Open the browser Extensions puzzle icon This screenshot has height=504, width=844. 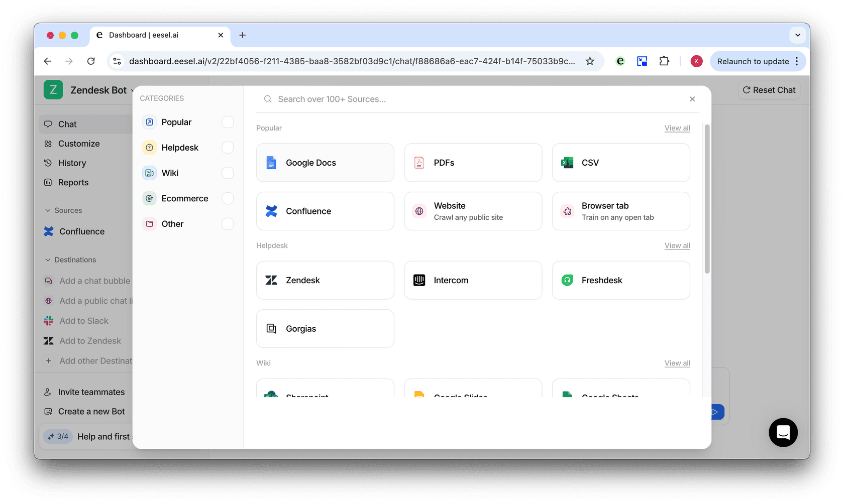[x=664, y=61]
